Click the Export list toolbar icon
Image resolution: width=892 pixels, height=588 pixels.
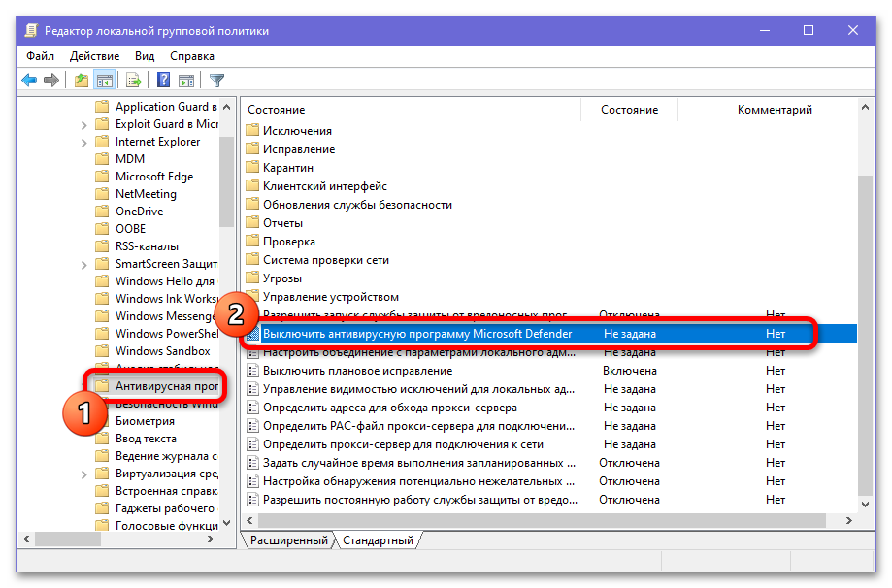[x=134, y=81]
